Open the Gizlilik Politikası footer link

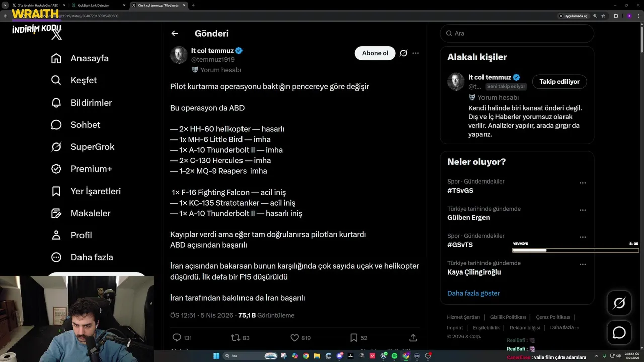508,317
